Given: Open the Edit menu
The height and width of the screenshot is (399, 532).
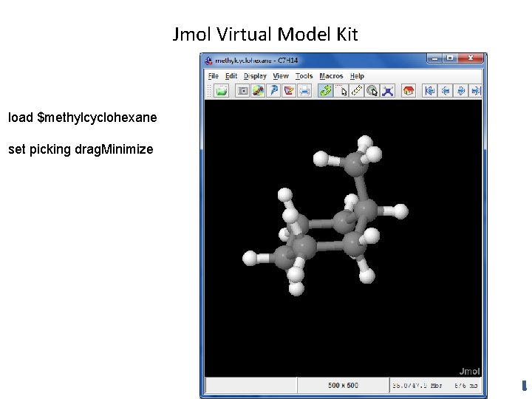Looking at the screenshot, I should pyautogui.click(x=231, y=76).
